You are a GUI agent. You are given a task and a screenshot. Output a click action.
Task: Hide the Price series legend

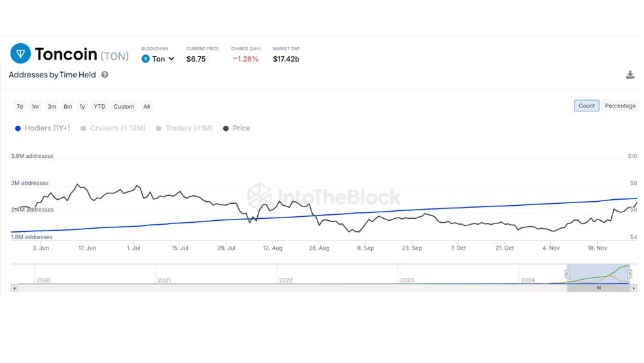point(236,128)
